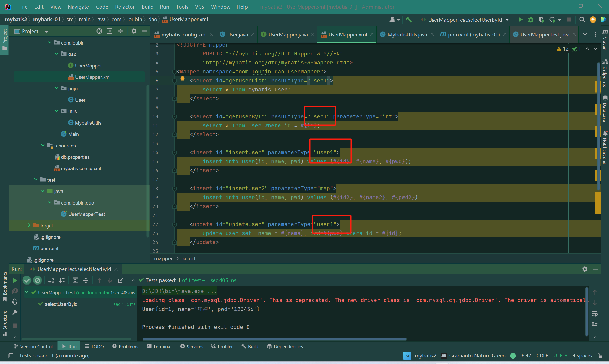Click the console horizontal scrollbar
Viewport: 609px width, 364px height.
[274, 339]
